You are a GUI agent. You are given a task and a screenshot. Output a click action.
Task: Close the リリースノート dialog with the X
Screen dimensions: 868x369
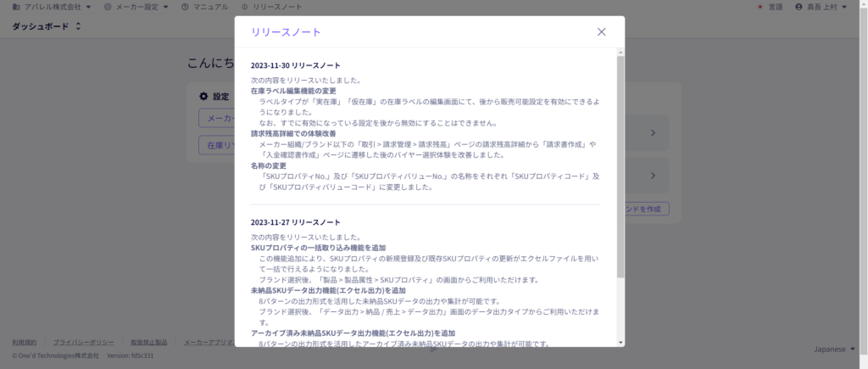coord(601,32)
